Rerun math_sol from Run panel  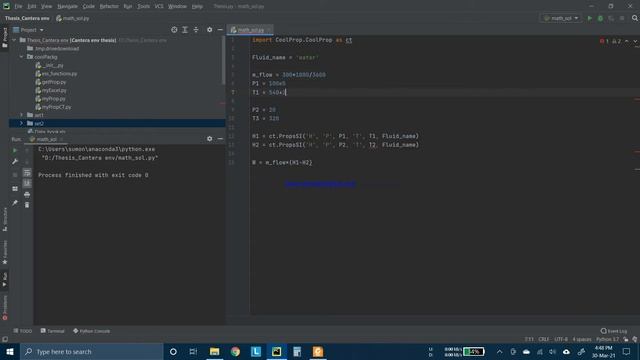coord(15,150)
